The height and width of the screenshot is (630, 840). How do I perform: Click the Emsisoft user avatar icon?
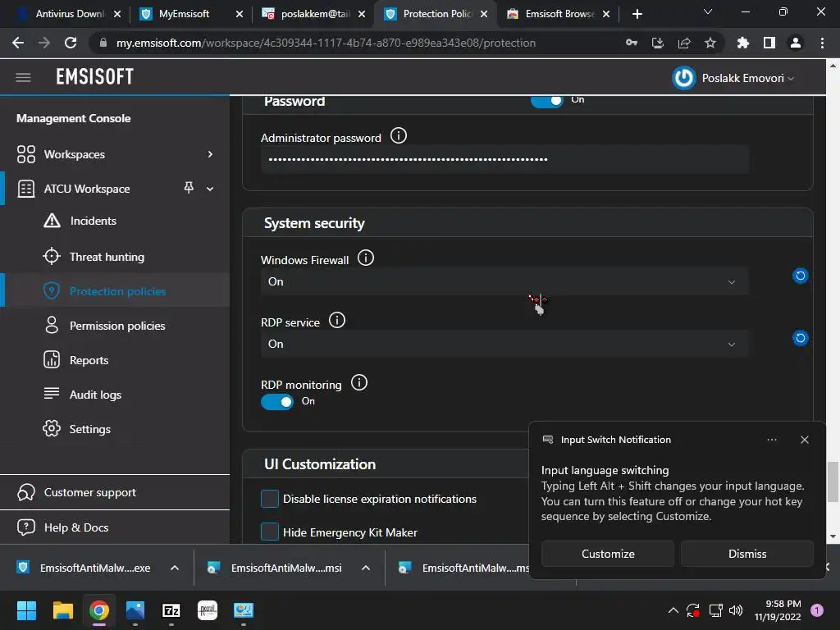pyautogui.click(x=683, y=78)
